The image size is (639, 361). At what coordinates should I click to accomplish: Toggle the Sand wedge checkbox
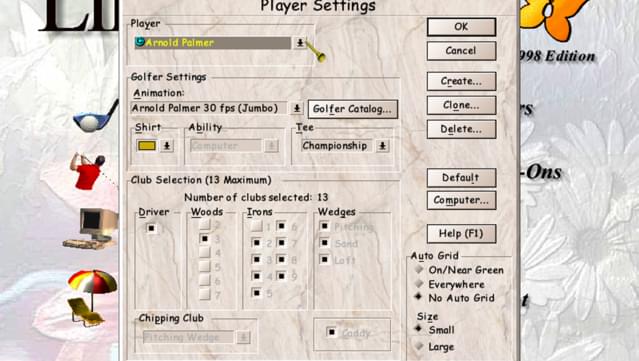(x=324, y=243)
